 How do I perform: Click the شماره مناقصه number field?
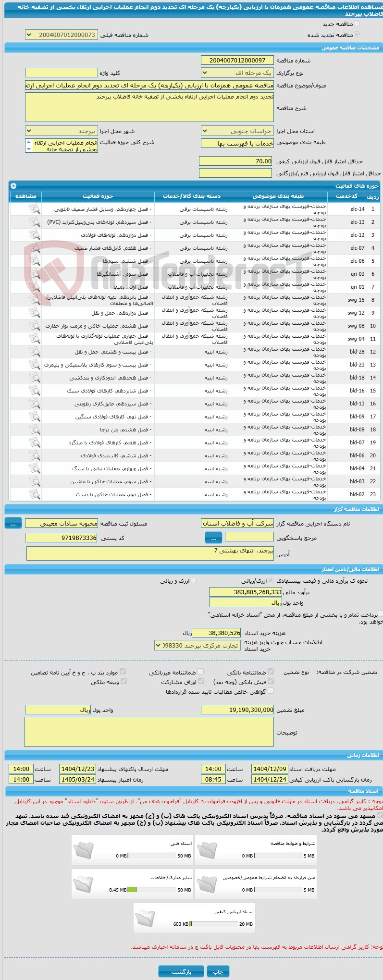pyautogui.click(x=237, y=61)
